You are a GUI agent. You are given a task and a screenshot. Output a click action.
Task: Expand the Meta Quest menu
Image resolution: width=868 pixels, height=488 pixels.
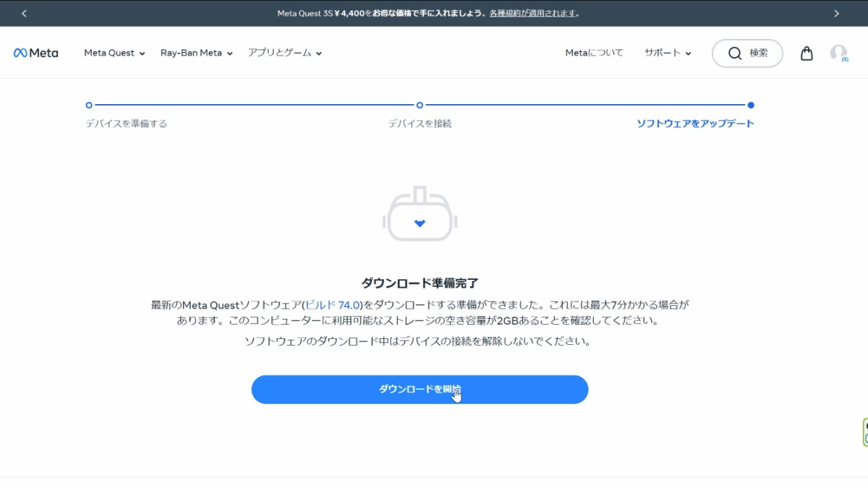tap(114, 53)
